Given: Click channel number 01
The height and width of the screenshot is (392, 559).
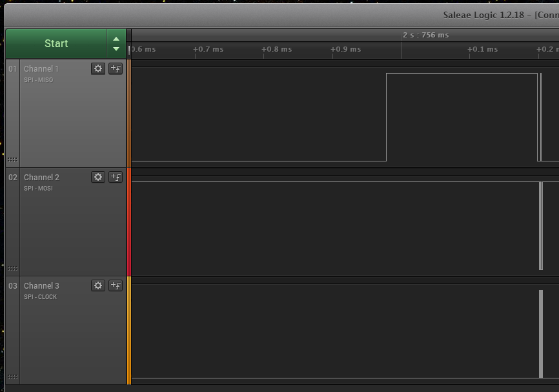Looking at the screenshot, I should (12, 69).
